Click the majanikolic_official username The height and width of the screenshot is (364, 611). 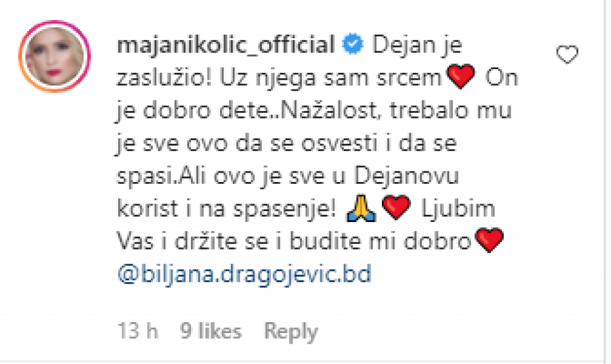tap(226, 44)
